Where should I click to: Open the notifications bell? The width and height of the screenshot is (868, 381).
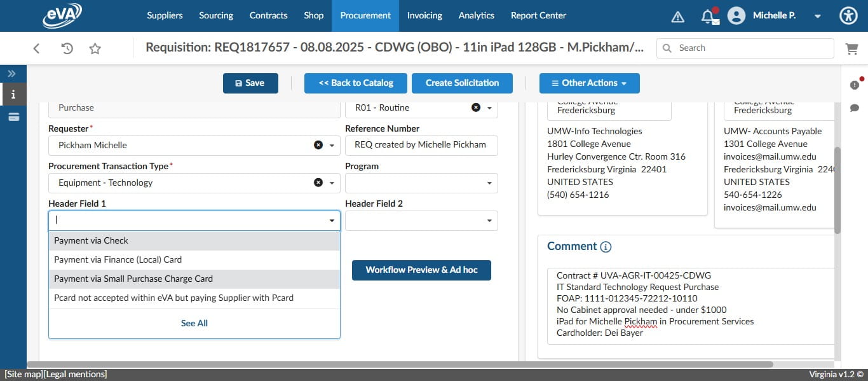point(710,15)
